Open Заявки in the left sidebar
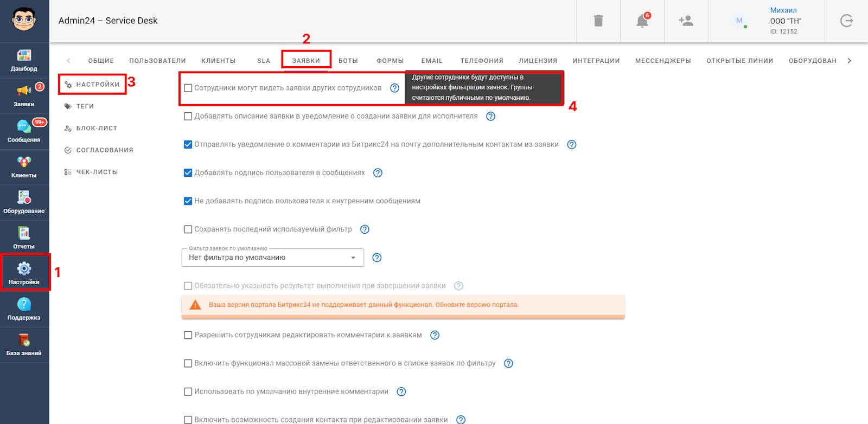 tap(24, 96)
